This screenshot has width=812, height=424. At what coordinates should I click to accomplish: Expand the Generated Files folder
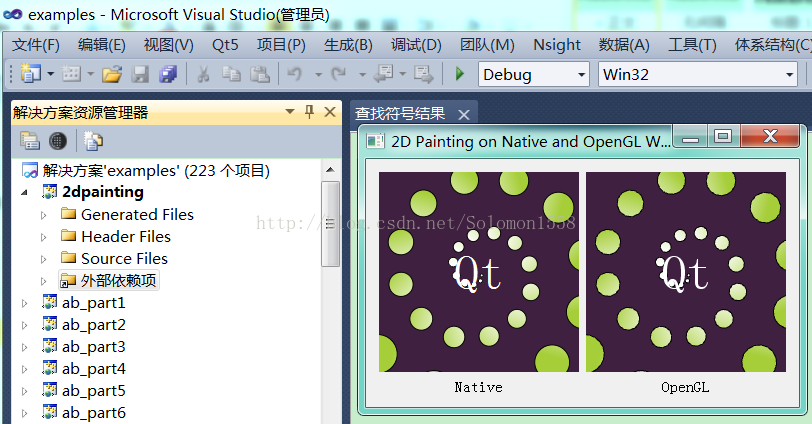[x=44, y=215]
